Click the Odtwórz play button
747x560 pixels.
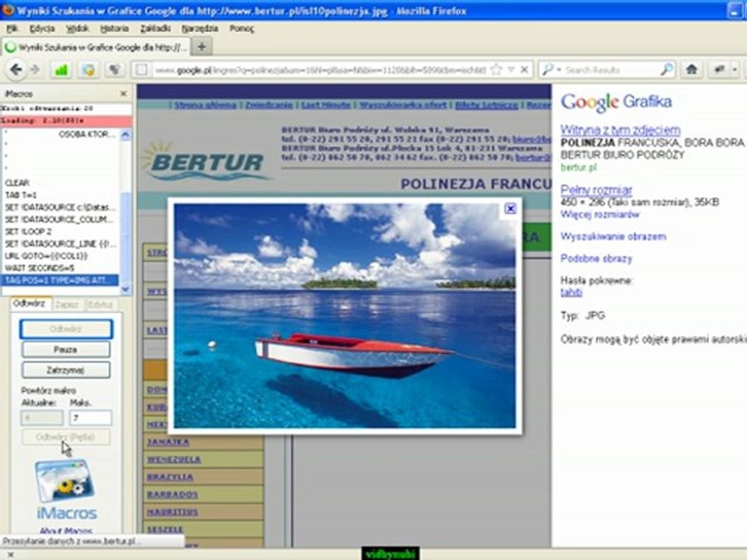[x=65, y=329]
